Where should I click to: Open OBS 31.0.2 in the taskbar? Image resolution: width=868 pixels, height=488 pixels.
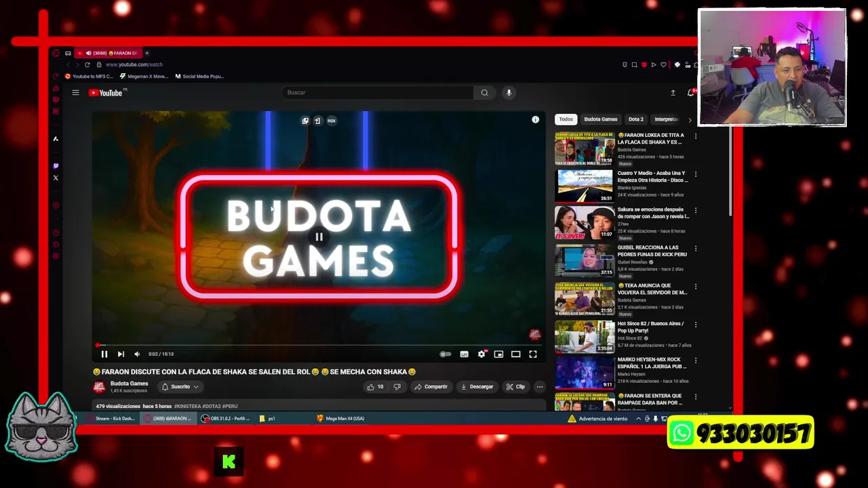click(225, 419)
